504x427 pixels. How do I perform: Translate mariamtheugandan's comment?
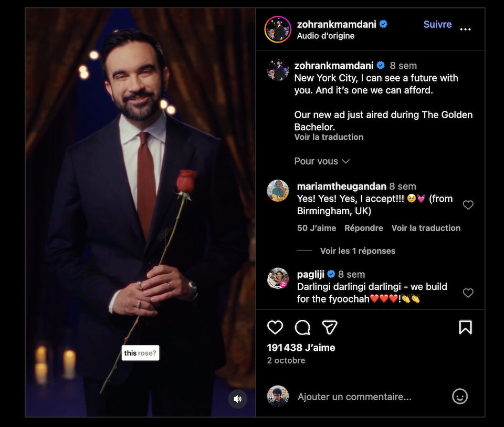tap(426, 228)
